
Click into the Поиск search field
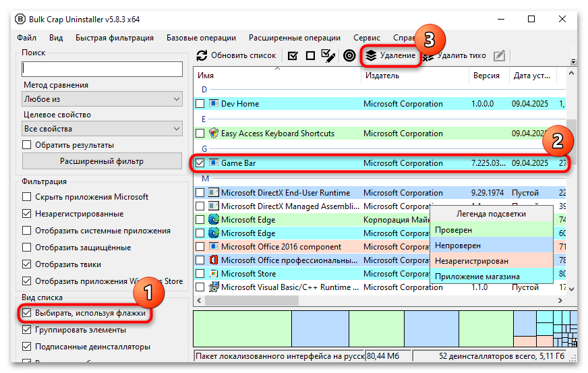coord(102,69)
